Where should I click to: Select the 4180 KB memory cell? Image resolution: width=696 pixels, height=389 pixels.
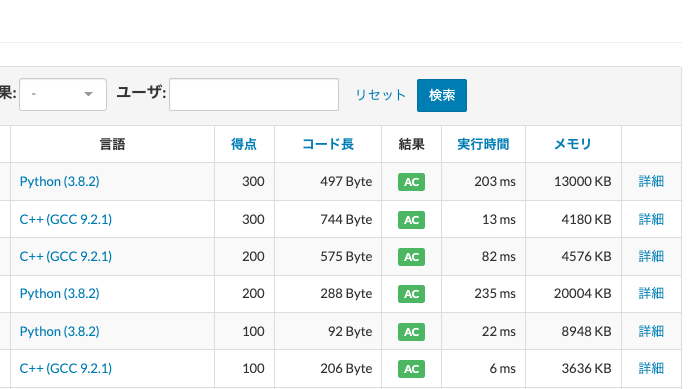pyautogui.click(x=573, y=219)
